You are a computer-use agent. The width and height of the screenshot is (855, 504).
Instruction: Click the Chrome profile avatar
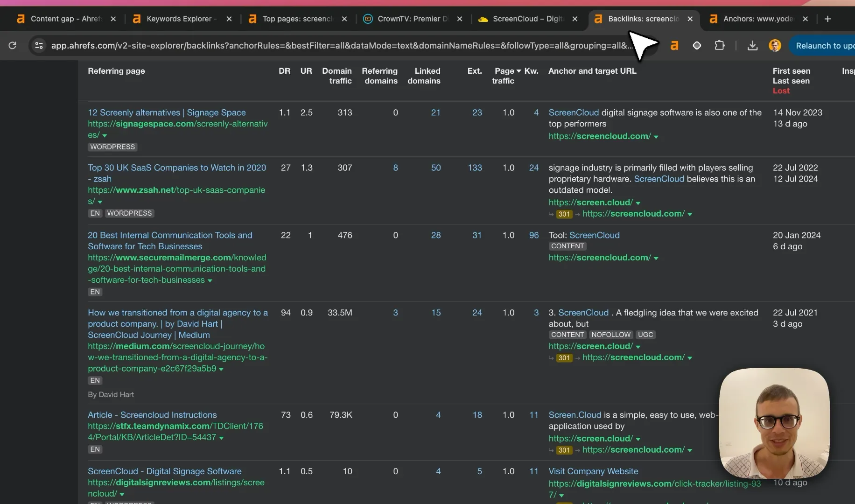coord(775,45)
